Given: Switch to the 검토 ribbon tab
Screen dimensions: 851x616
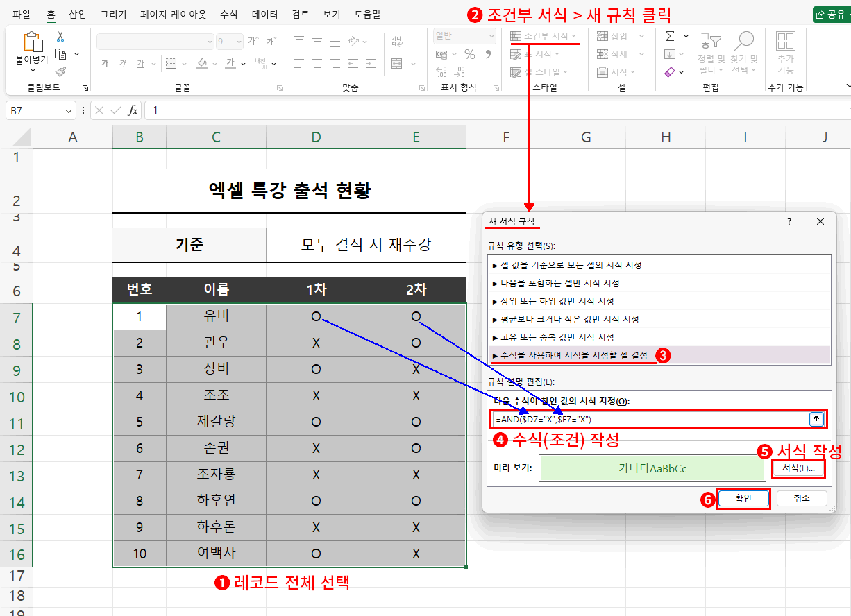Looking at the screenshot, I should tap(301, 14).
